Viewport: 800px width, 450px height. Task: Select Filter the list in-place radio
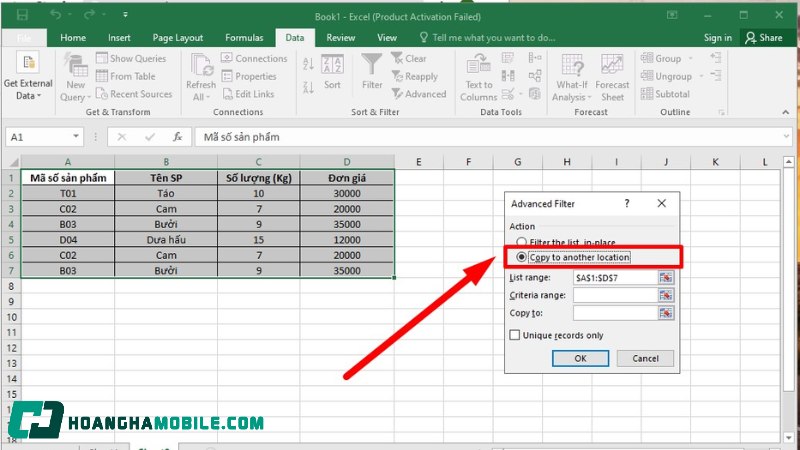coord(521,242)
